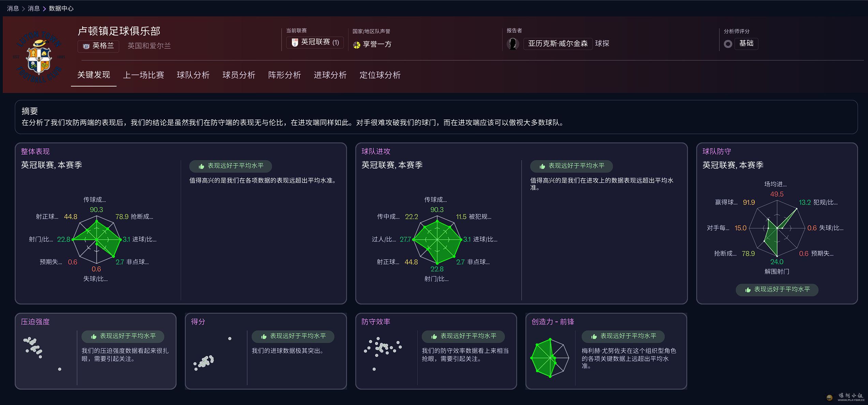
Task: Open the 创造力 - 前锋 radar chart
Action: coord(550,358)
